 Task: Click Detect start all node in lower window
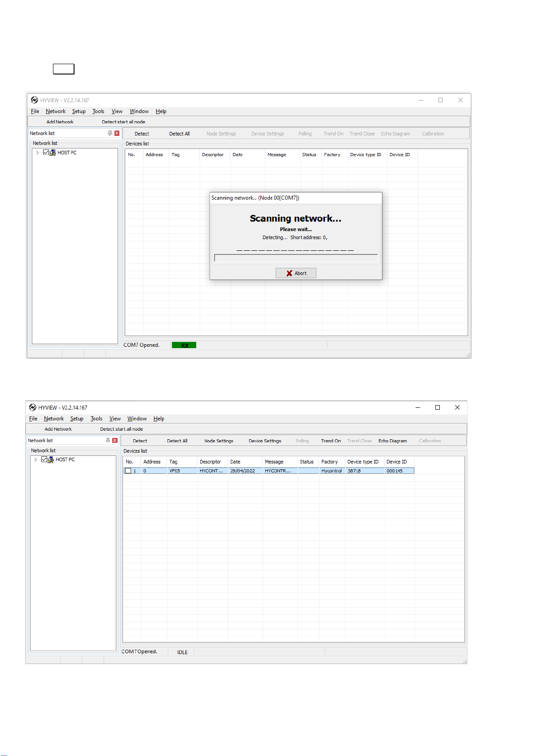[122, 429]
